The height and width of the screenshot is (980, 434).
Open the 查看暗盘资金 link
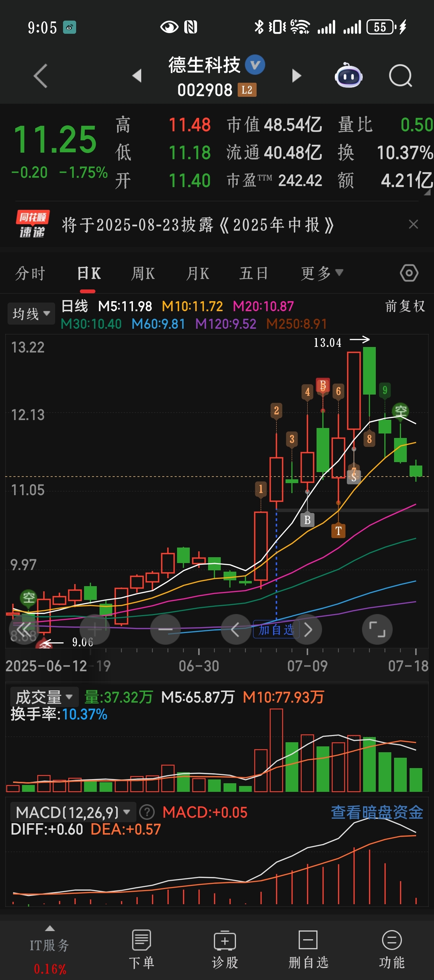point(377,812)
